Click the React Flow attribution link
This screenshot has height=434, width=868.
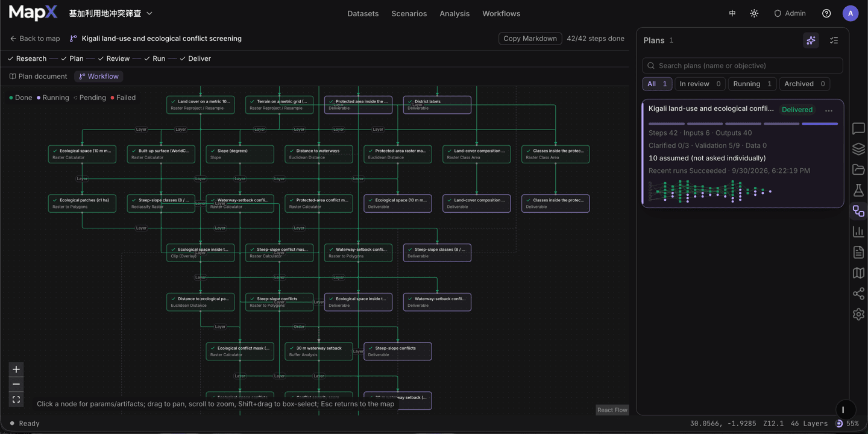point(612,410)
